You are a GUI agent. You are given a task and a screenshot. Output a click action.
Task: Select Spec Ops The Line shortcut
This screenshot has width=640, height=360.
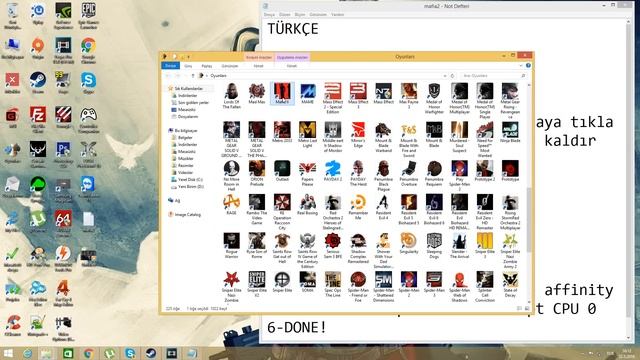333,284
